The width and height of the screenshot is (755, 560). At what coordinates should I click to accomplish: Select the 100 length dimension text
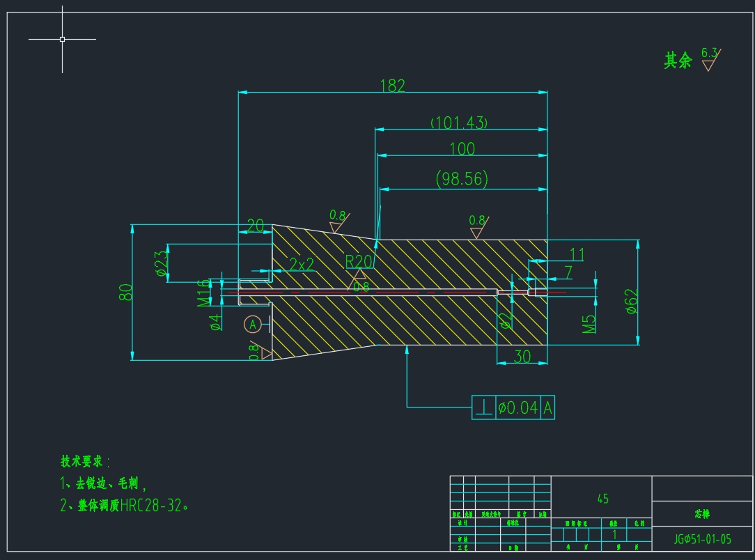click(462, 148)
